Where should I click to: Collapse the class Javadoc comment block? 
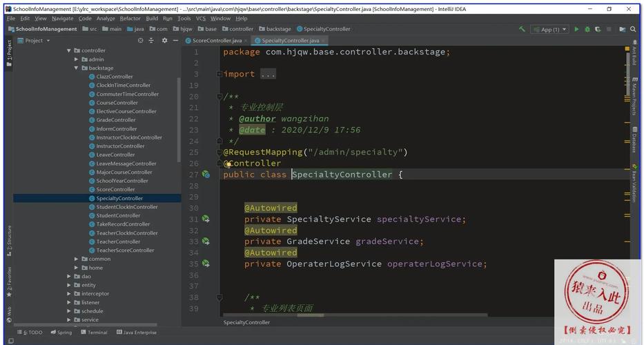coord(219,97)
